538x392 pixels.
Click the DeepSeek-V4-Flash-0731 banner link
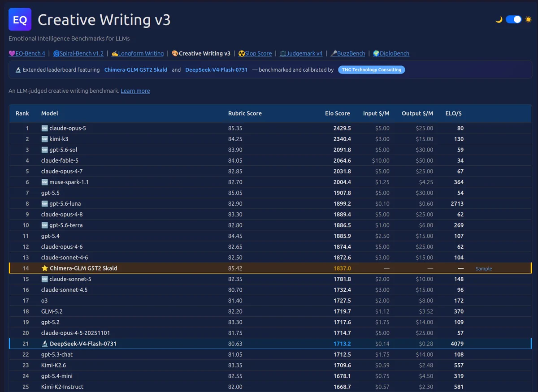tap(217, 70)
